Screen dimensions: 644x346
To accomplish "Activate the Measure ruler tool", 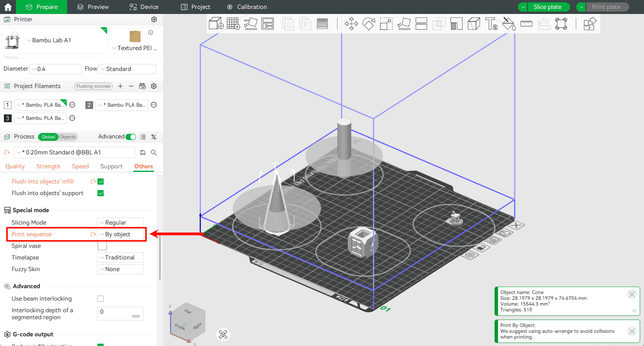I will point(526,24).
